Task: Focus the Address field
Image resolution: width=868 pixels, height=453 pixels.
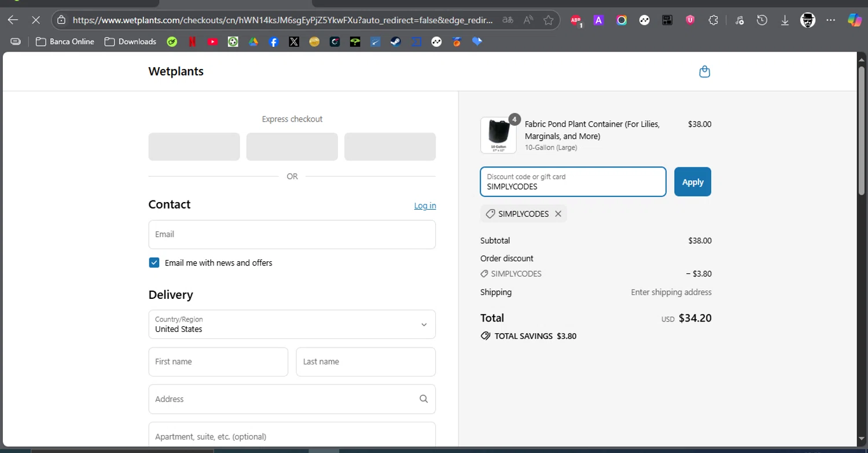Action: click(292, 399)
